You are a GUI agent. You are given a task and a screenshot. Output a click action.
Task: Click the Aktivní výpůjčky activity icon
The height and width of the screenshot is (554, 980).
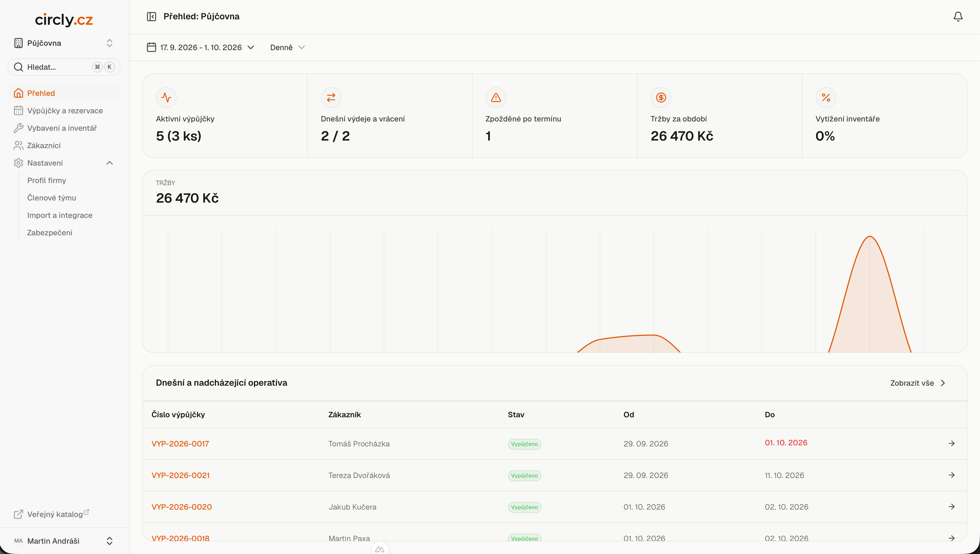tap(166, 98)
